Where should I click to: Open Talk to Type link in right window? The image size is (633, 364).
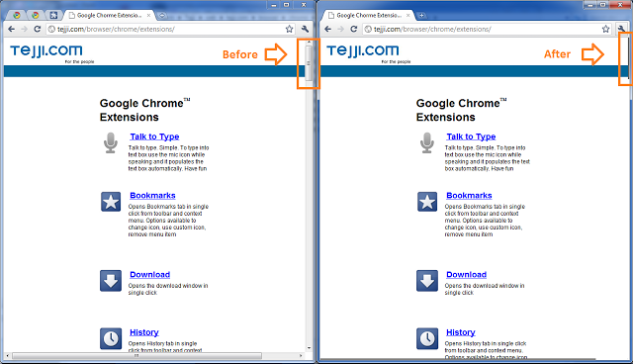point(471,136)
